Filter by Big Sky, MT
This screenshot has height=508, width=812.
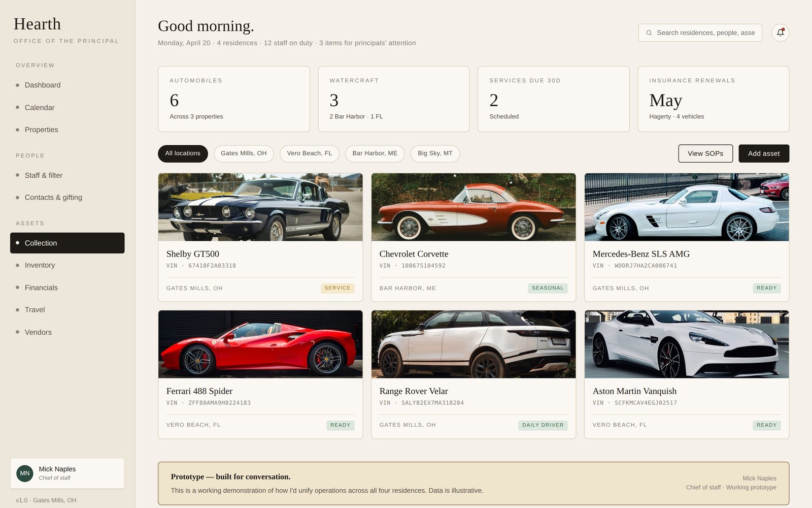tap(435, 153)
